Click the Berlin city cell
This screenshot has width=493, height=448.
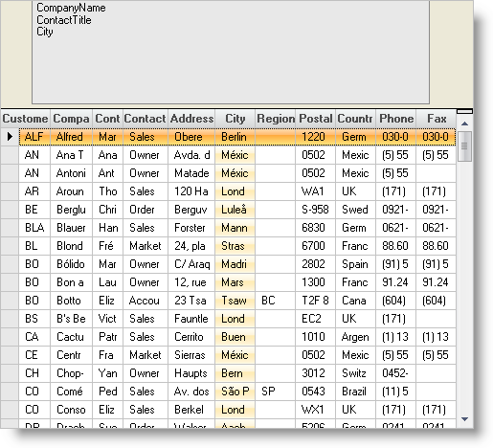[235, 137]
